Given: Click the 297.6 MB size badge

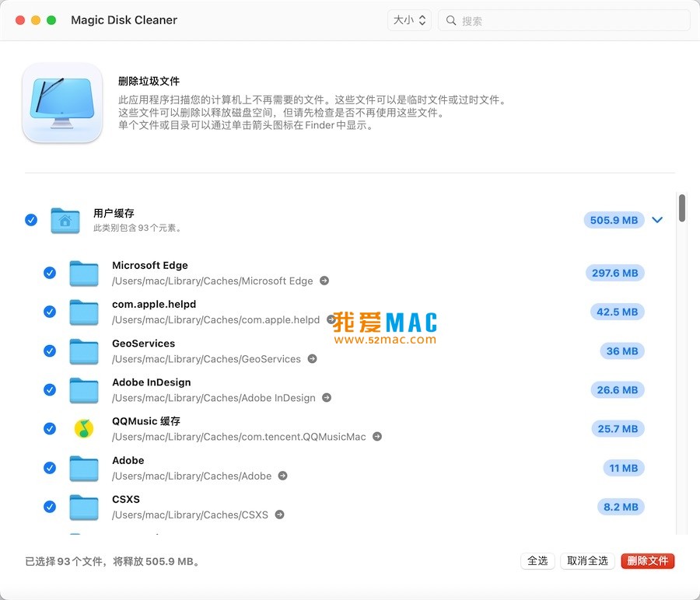Looking at the screenshot, I should click(x=614, y=273).
